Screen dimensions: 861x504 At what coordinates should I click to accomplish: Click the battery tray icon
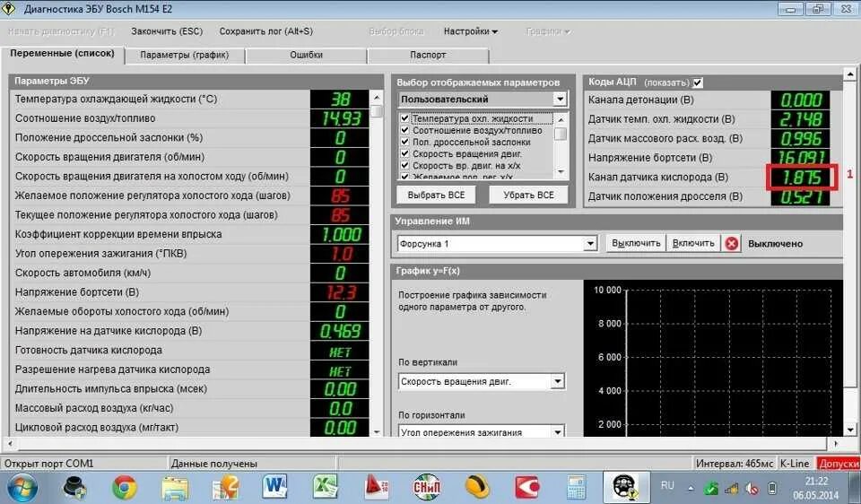771,488
